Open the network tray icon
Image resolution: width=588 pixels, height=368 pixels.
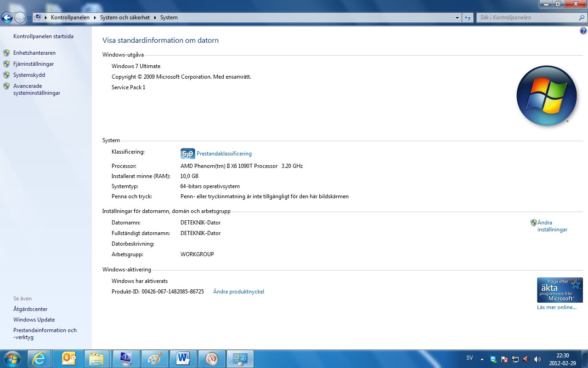point(515,359)
